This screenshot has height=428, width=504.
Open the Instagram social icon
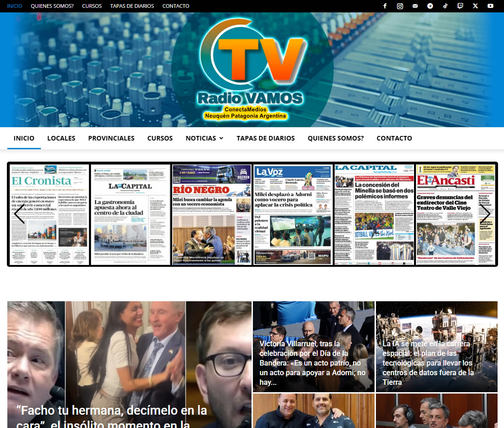[x=400, y=6]
